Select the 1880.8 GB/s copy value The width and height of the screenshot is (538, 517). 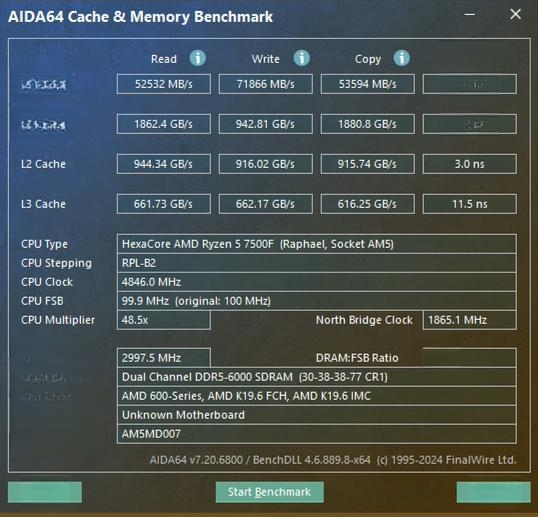tap(367, 124)
